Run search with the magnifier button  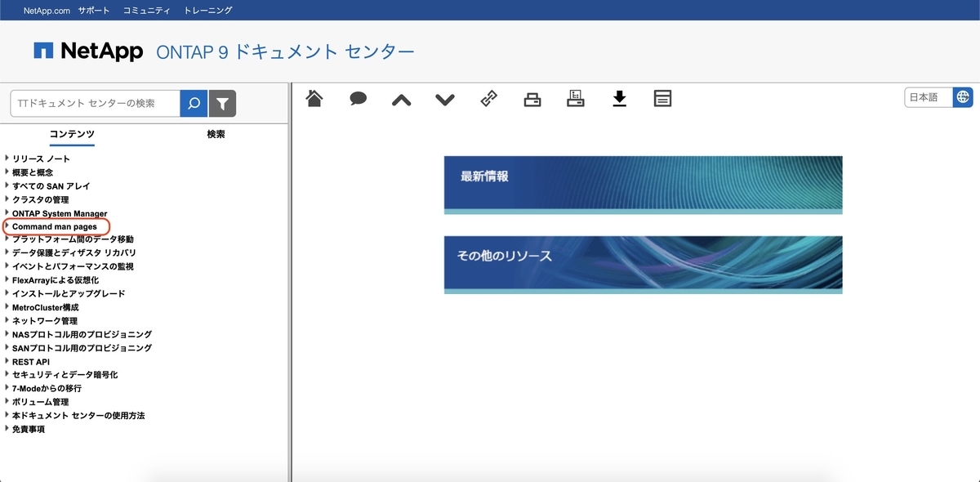tap(194, 104)
